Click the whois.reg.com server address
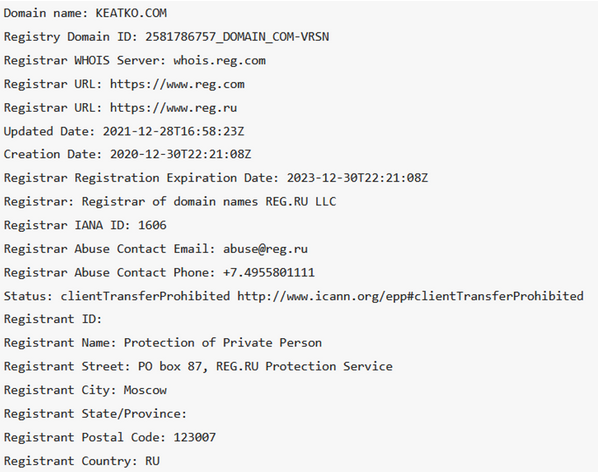Viewport: 598px width, 473px height. pyautogui.click(x=219, y=61)
